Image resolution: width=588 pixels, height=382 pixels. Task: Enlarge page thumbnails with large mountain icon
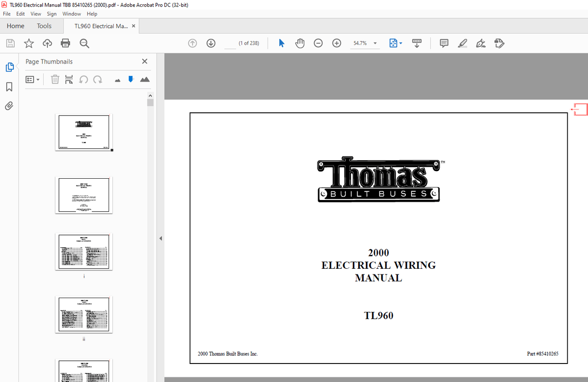(x=145, y=79)
